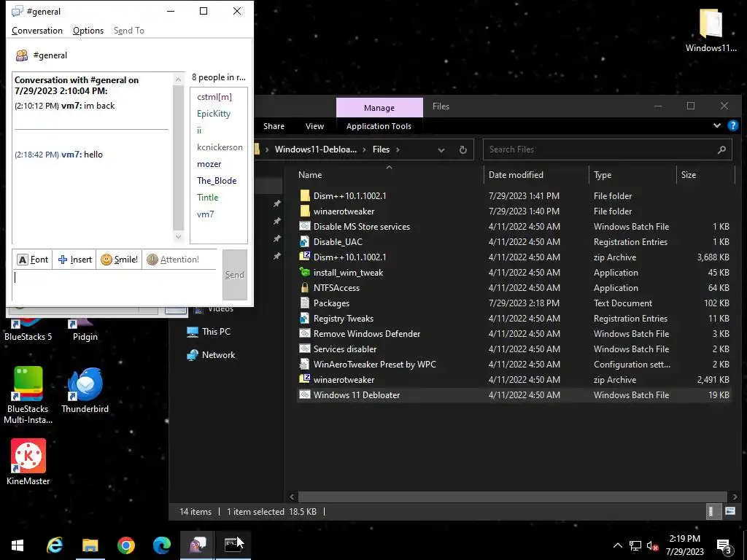Sort files by the Size column header
This screenshot has width=747, height=560.
pyautogui.click(x=689, y=175)
